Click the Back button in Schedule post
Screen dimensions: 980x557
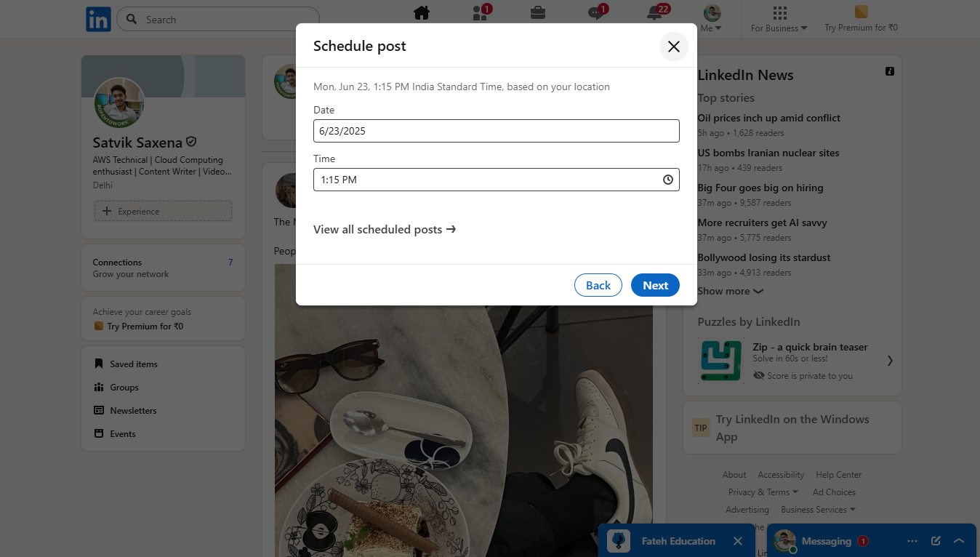click(598, 285)
